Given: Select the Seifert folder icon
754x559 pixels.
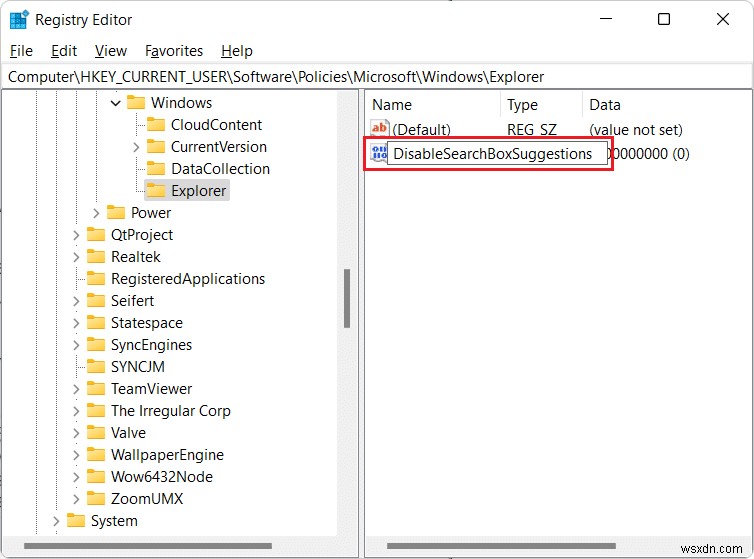Looking at the screenshot, I should [96, 301].
